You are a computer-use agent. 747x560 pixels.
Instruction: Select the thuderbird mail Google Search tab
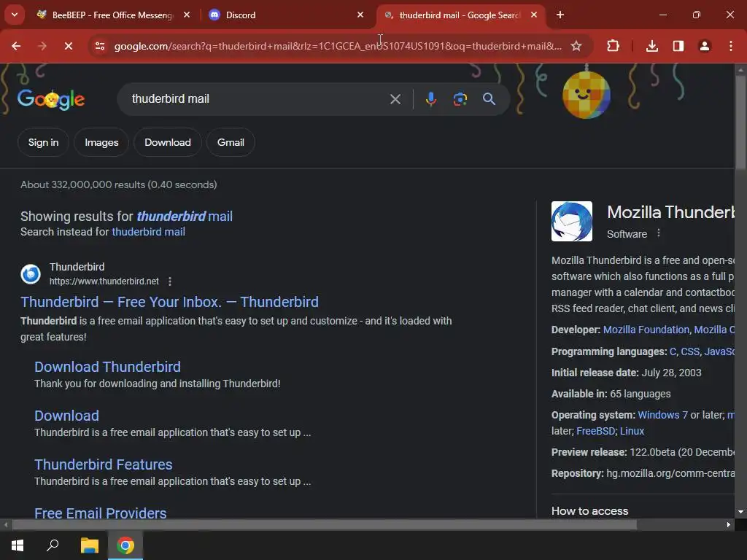pyautogui.click(x=460, y=15)
